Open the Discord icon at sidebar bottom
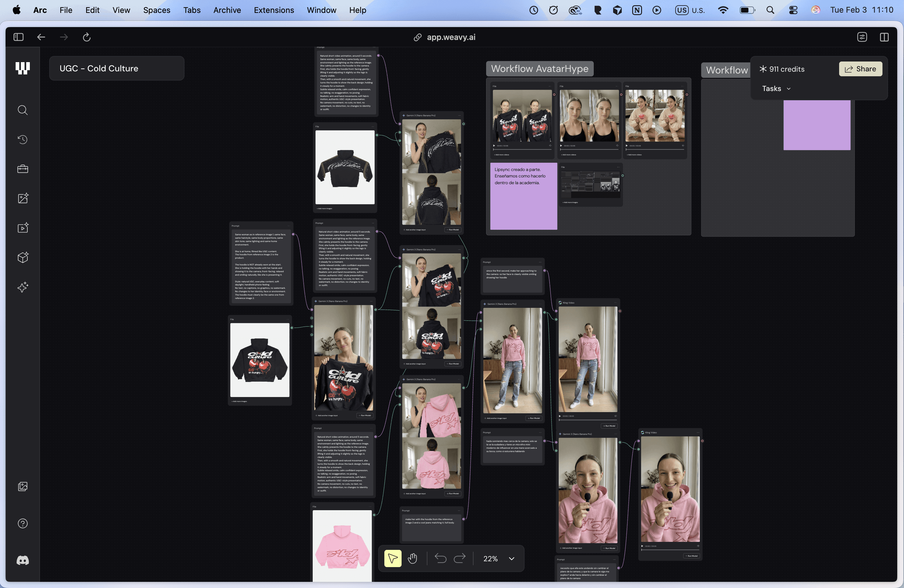The height and width of the screenshot is (588, 904). [22, 560]
